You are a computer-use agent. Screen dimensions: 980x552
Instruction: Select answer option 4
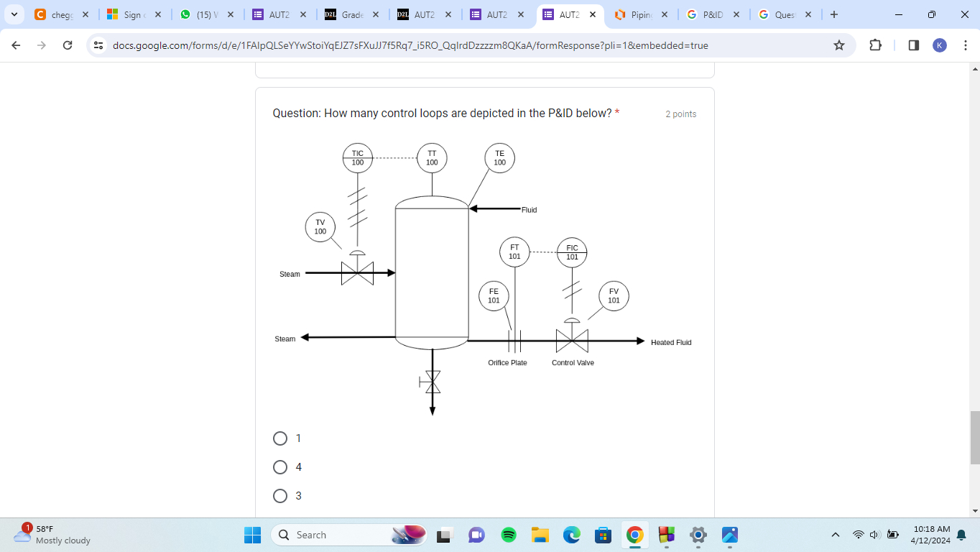point(280,466)
